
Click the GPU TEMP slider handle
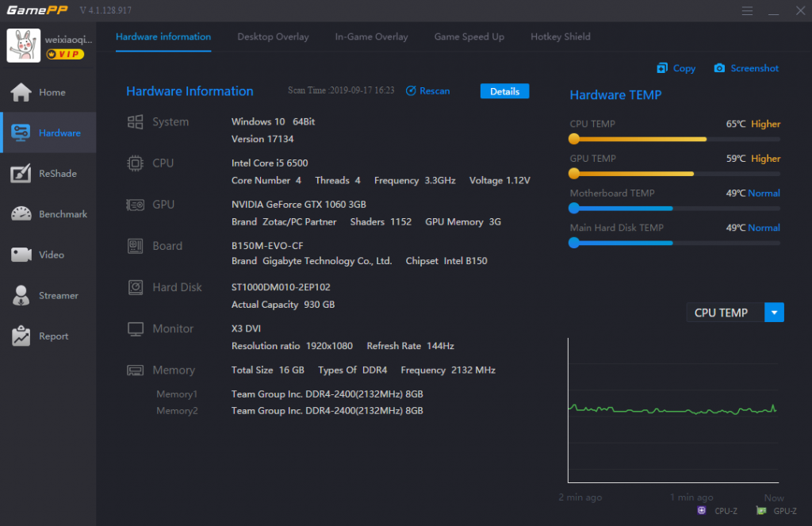click(x=574, y=174)
